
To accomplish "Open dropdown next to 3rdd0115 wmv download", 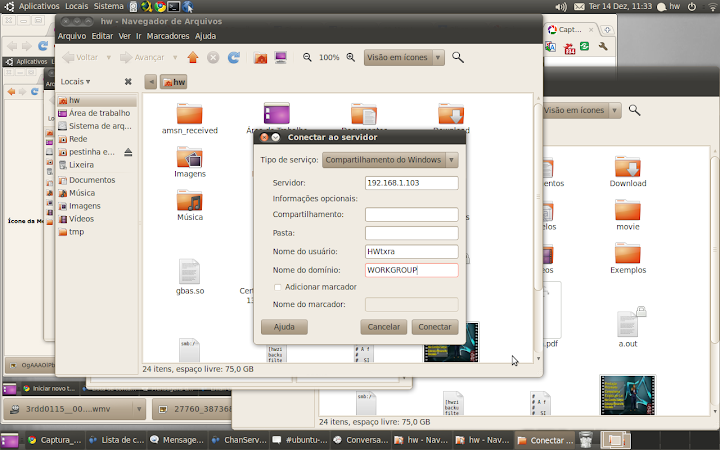I will click(x=139, y=409).
